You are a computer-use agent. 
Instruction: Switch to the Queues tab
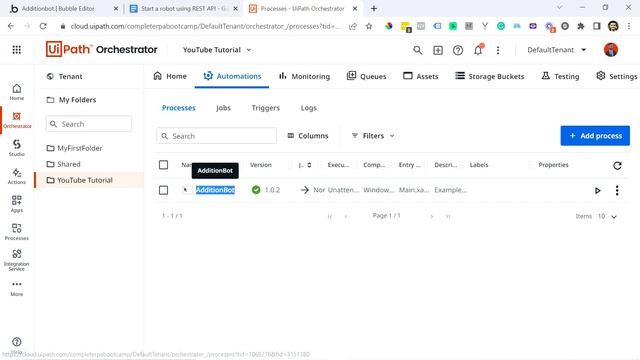click(366, 76)
